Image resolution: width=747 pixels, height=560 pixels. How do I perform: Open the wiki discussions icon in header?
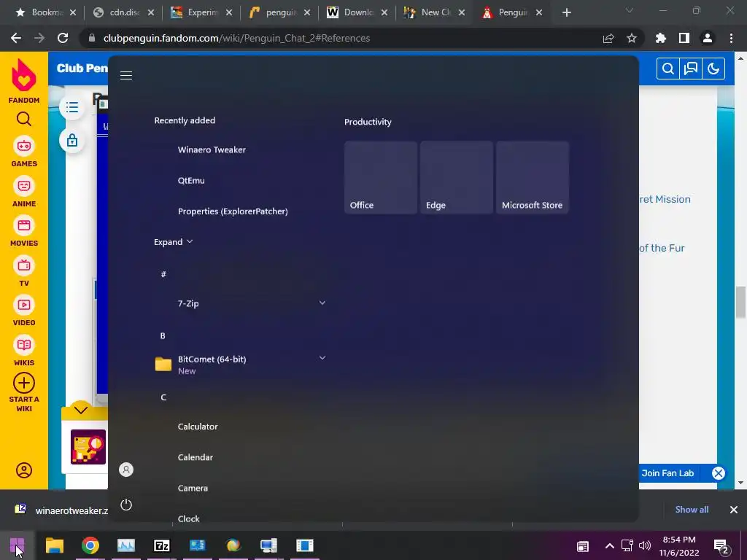(691, 69)
